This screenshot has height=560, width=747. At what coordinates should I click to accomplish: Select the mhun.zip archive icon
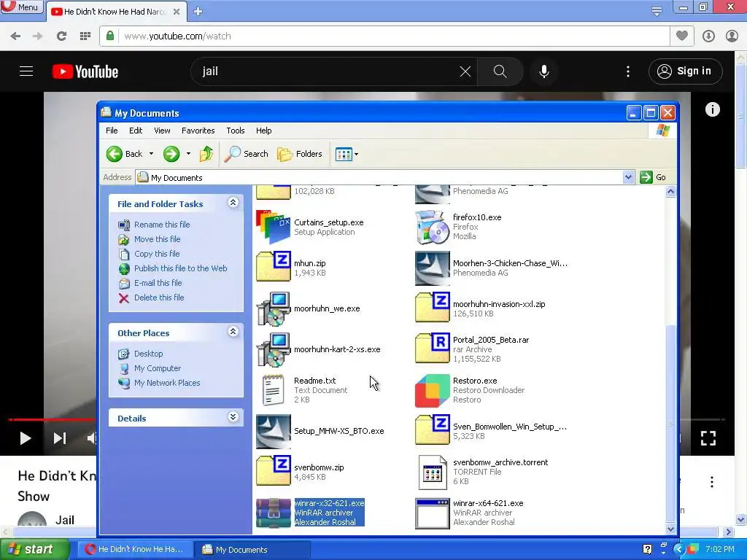[x=273, y=268]
